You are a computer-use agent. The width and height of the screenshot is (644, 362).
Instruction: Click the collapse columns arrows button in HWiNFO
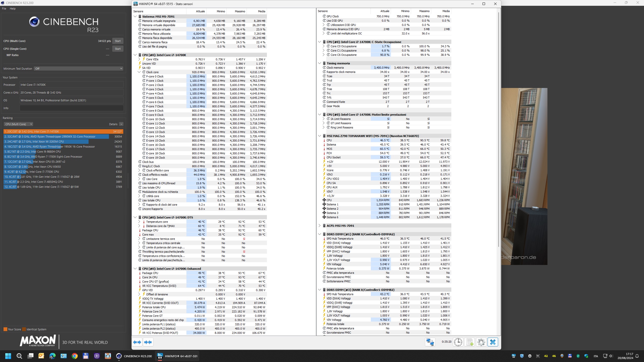tap(148, 342)
